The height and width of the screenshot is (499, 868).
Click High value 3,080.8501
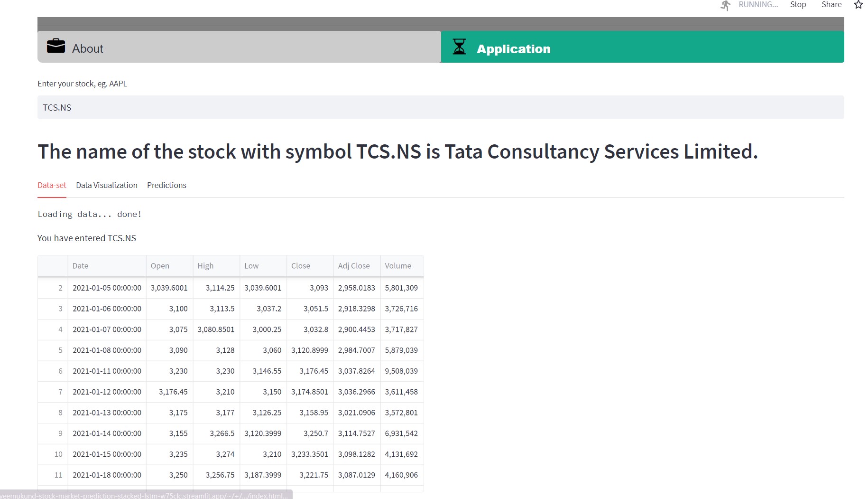tap(216, 330)
